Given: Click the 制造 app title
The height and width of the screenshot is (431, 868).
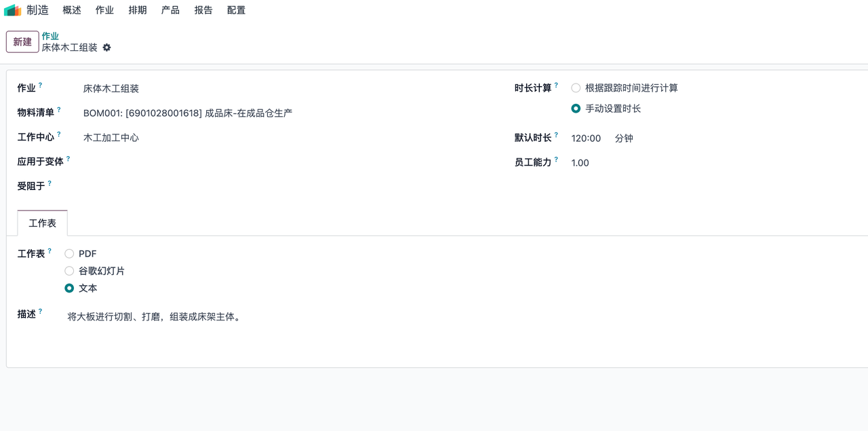Looking at the screenshot, I should coord(38,10).
